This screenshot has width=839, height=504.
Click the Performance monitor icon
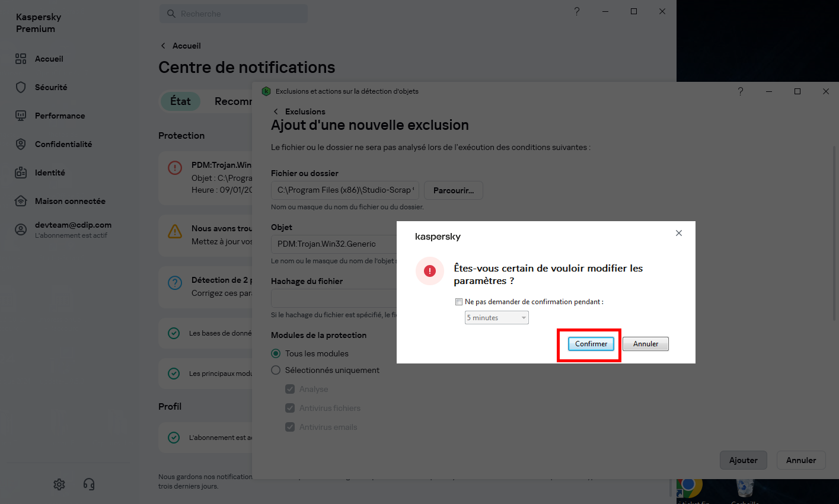click(21, 116)
